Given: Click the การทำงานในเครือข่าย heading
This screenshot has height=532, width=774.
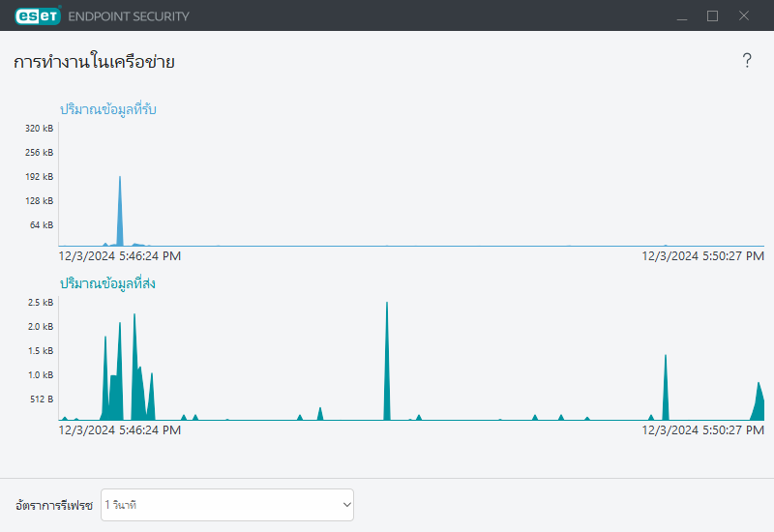Looking at the screenshot, I should [94, 62].
